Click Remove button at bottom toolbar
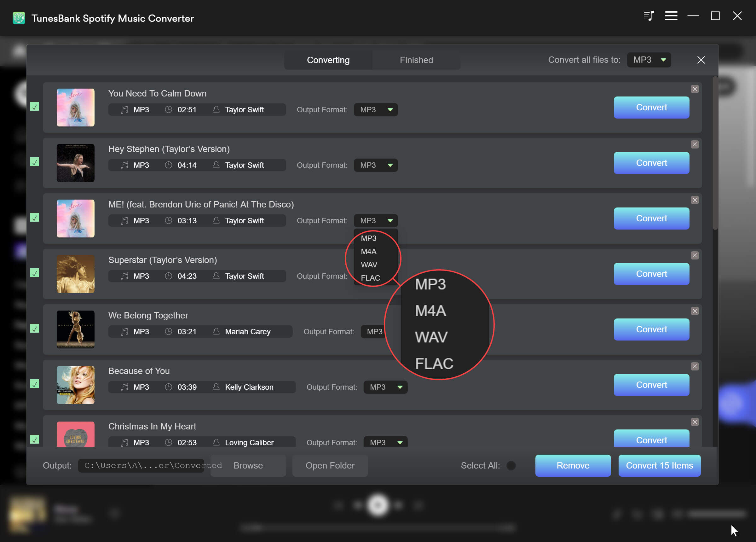 573,465
